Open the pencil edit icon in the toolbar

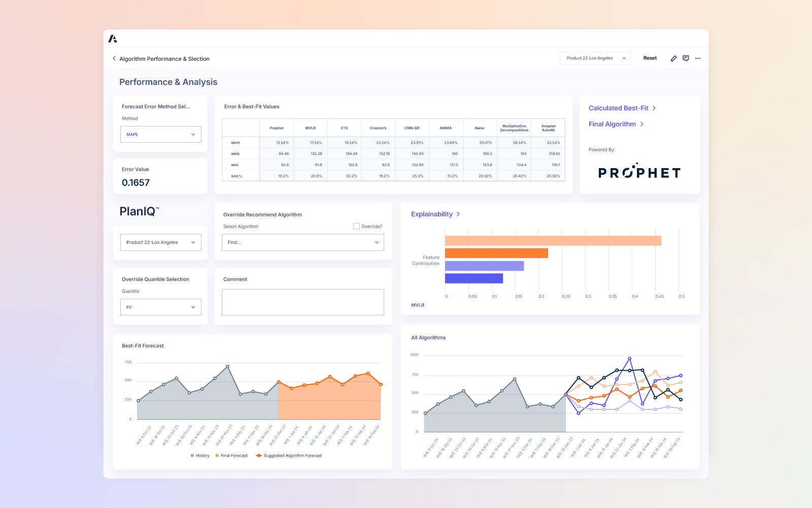673,58
